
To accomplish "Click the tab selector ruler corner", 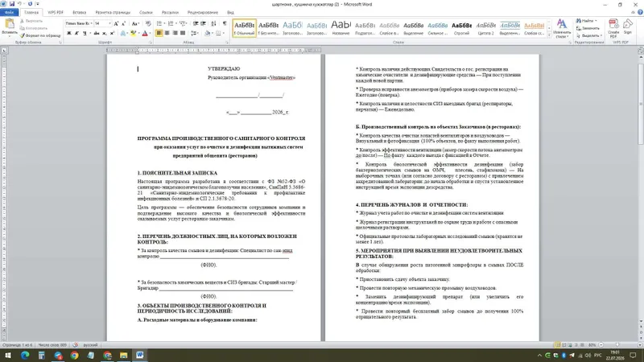I will [4, 50].
